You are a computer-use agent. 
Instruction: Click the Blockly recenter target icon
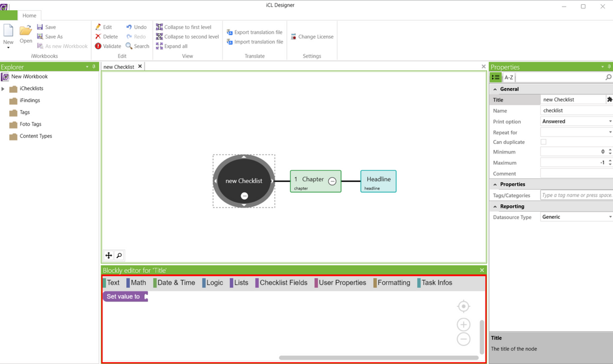(x=463, y=306)
